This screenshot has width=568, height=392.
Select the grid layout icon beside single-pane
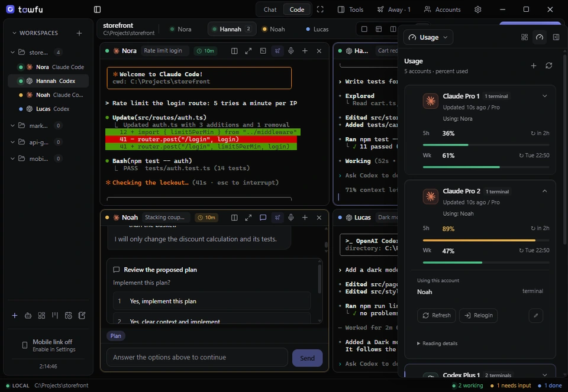click(x=379, y=29)
